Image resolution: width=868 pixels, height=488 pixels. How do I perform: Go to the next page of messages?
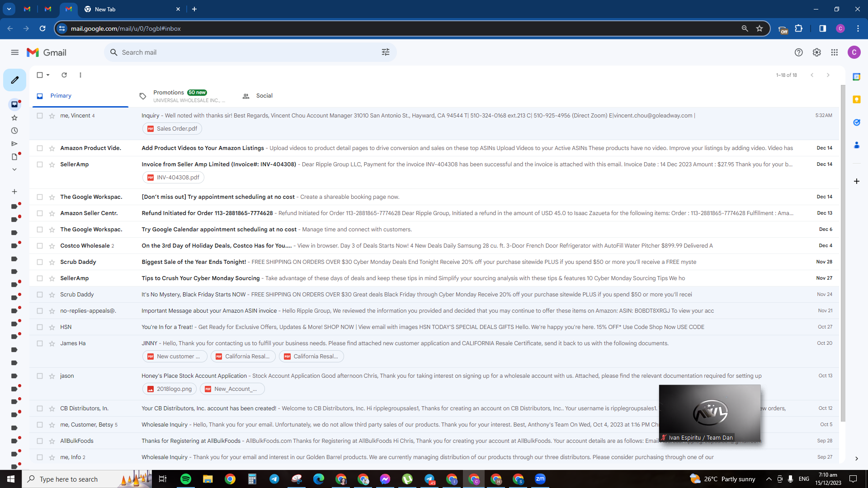(x=828, y=75)
